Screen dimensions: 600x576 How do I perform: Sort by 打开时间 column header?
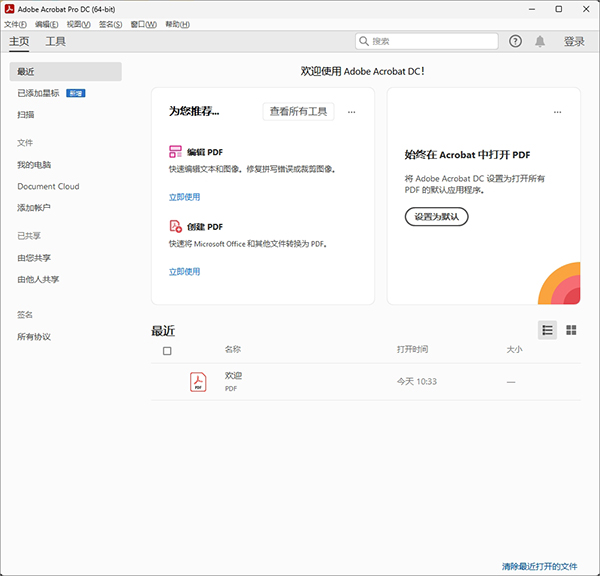pos(412,349)
